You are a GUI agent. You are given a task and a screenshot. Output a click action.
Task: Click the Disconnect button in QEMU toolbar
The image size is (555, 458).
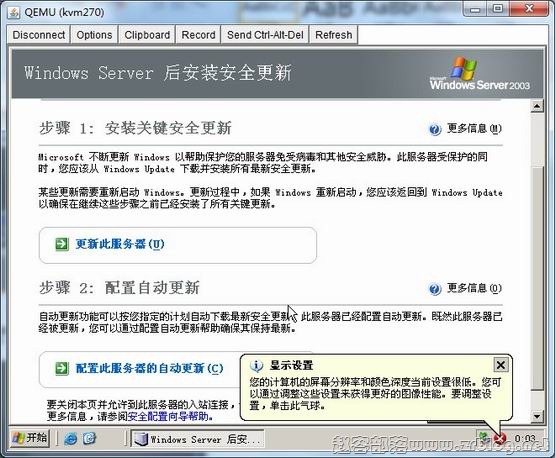pos(39,35)
